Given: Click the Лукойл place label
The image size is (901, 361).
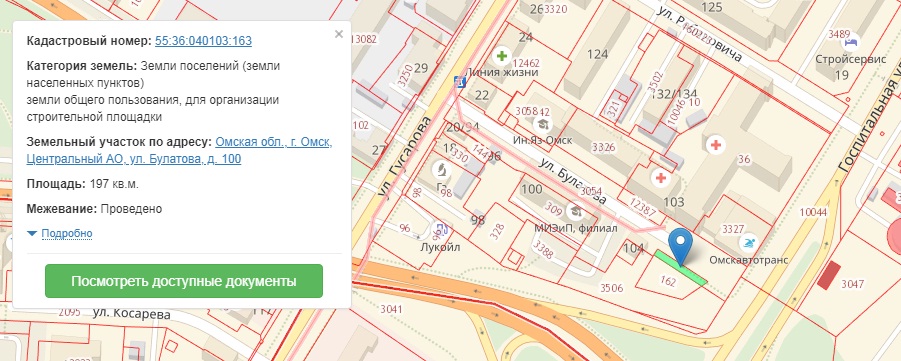Looking at the screenshot, I should tap(440, 247).
